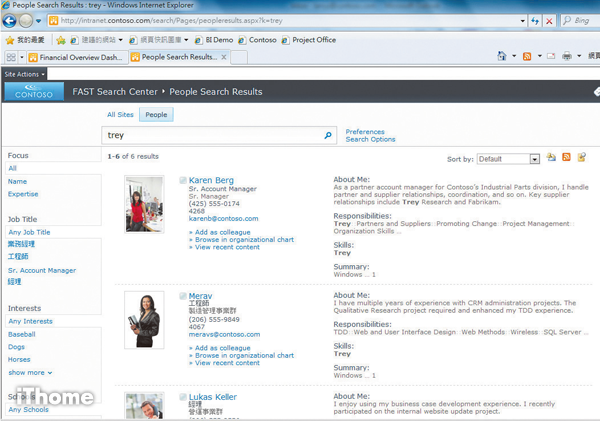
Task: Click Merav's profile photo thumbnail
Action: [144, 320]
